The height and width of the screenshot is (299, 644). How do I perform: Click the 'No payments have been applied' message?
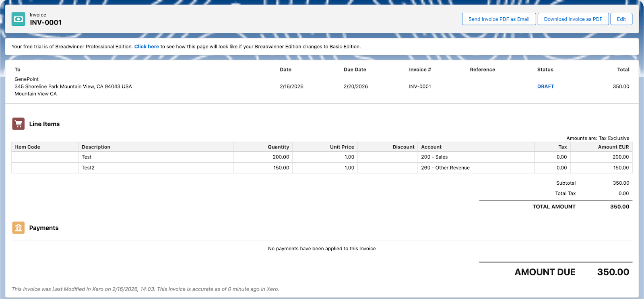click(x=322, y=249)
